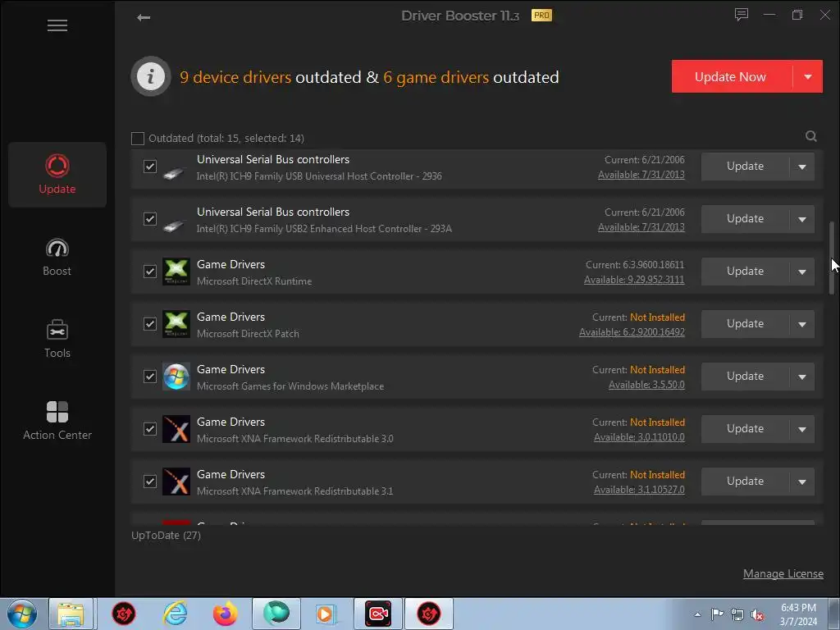
Task: Open dropdown for XNA 3.0 update
Action: pos(802,429)
